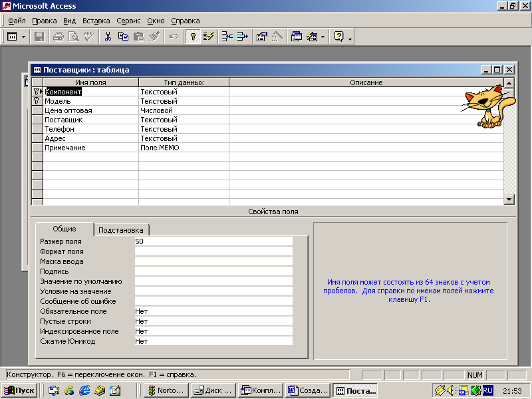532x399 pixels.
Task: Edit the Размер поля value 50
Action: point(213,241)
